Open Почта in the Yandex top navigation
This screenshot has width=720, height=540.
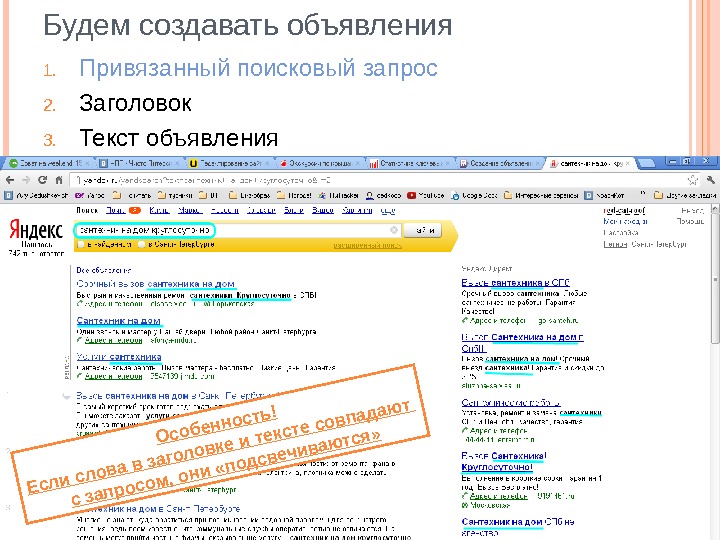(x=116, y=210)
